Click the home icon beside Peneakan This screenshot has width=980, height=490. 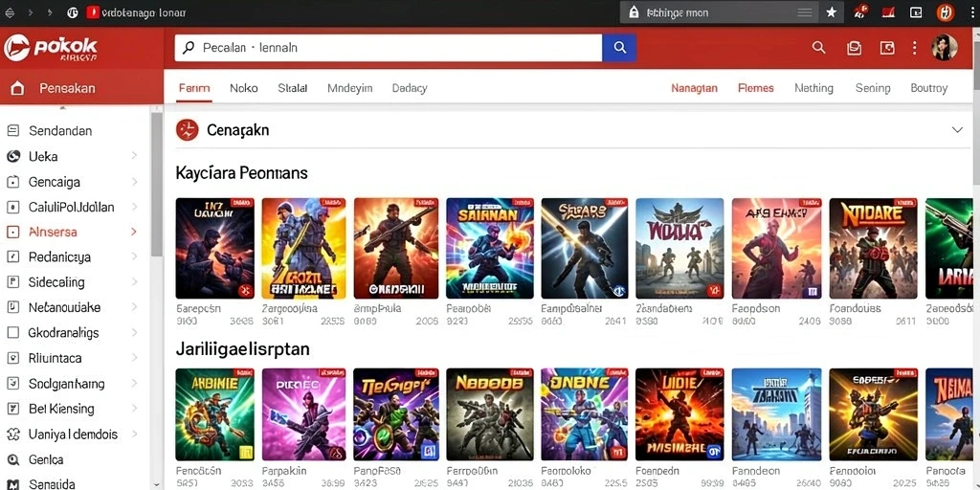coord(17,88)
